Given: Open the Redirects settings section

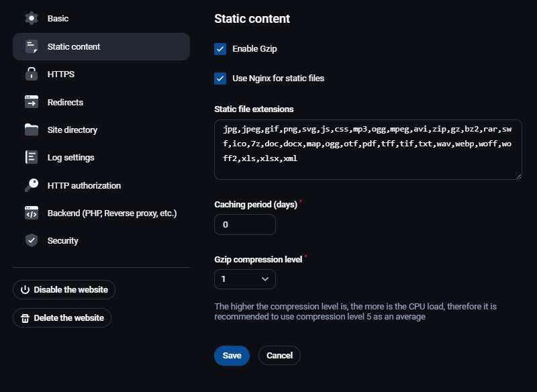Looking at the screenshot, I should click(65, 102).
